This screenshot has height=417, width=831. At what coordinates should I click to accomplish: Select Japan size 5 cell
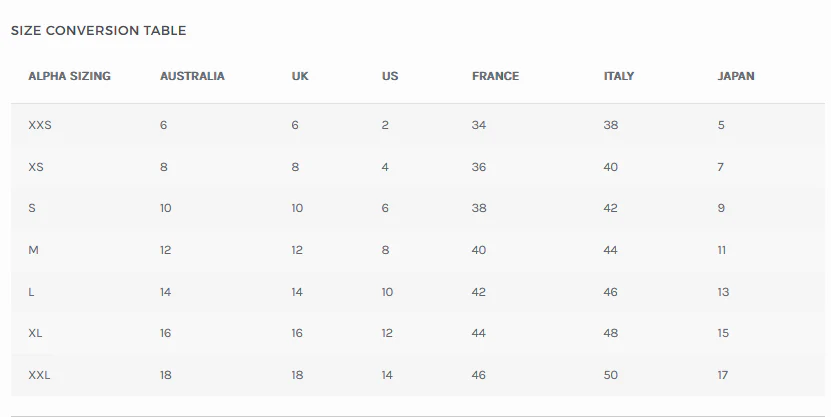(x=721, y=125)
